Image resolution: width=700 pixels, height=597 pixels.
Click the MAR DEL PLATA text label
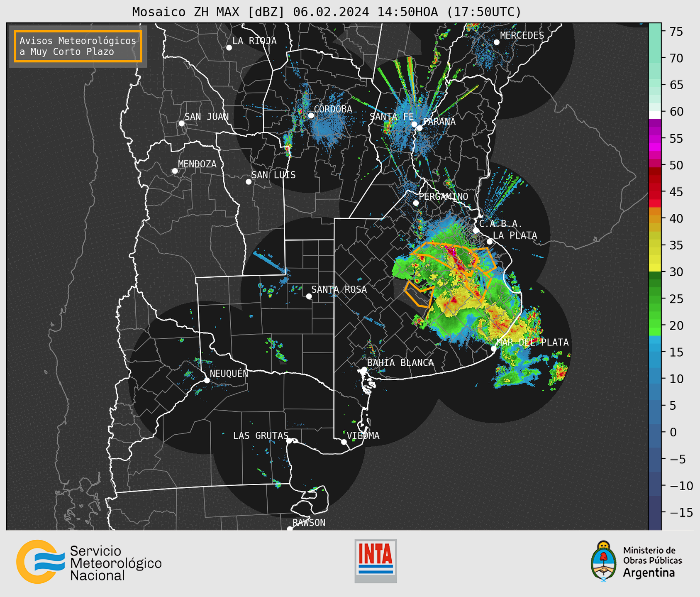pyautogui.click(x=533, y=342)
